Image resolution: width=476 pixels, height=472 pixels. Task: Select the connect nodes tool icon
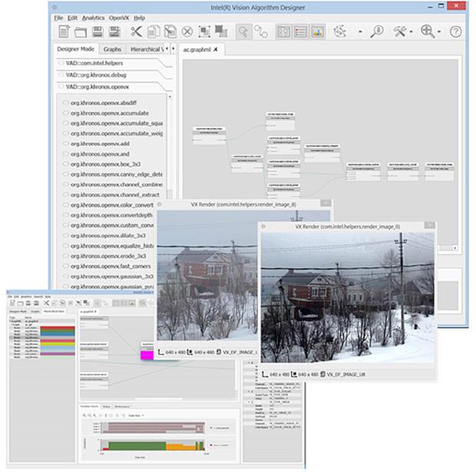(261, 32)
